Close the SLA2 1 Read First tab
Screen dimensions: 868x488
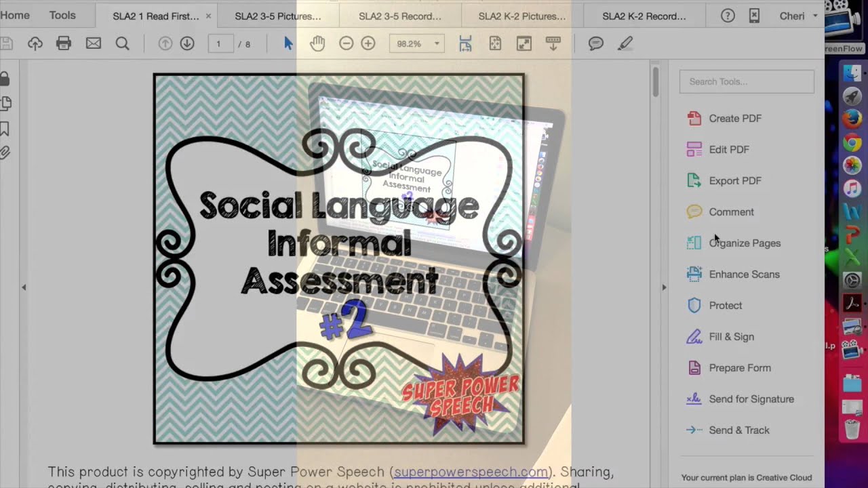tap(208, 16)
